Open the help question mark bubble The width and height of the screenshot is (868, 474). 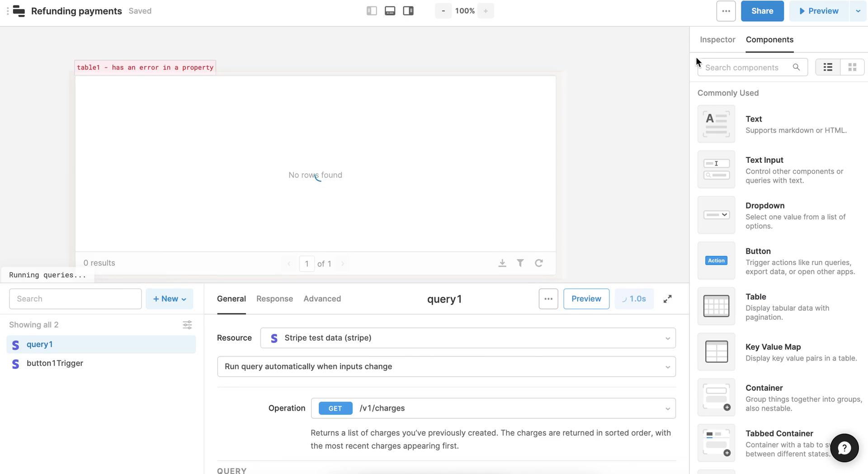click(844, 448)
